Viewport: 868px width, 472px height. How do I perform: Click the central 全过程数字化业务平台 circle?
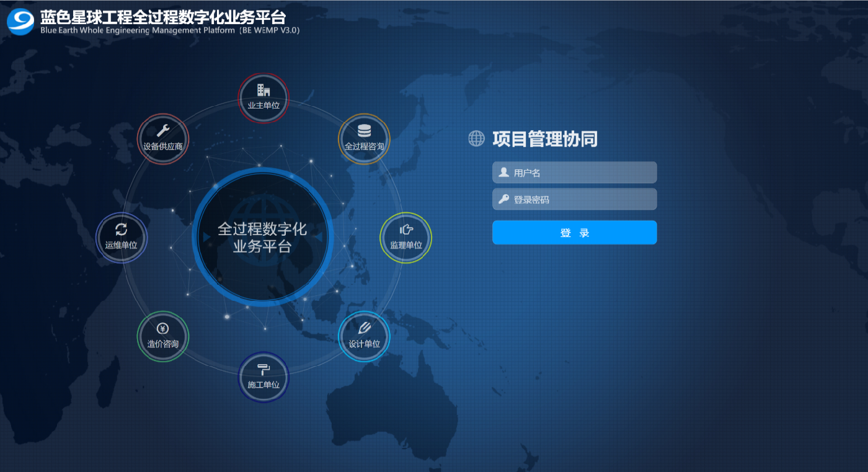click(262, 238)
